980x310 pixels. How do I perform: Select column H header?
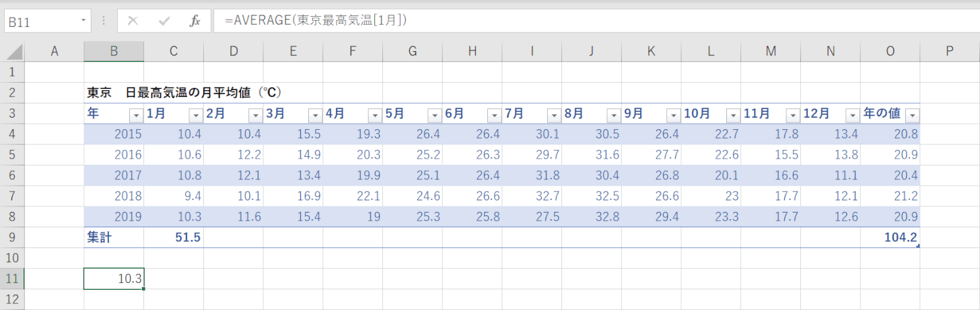[473, 52]
